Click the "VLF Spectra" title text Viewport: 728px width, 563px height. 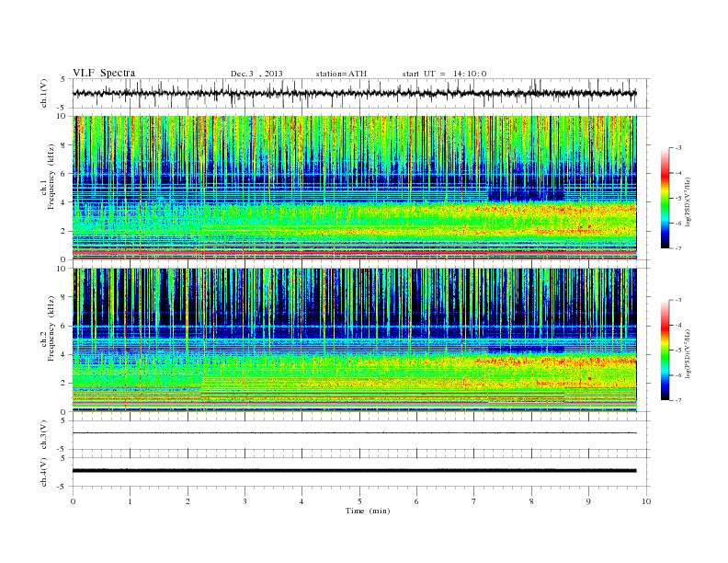104,73
